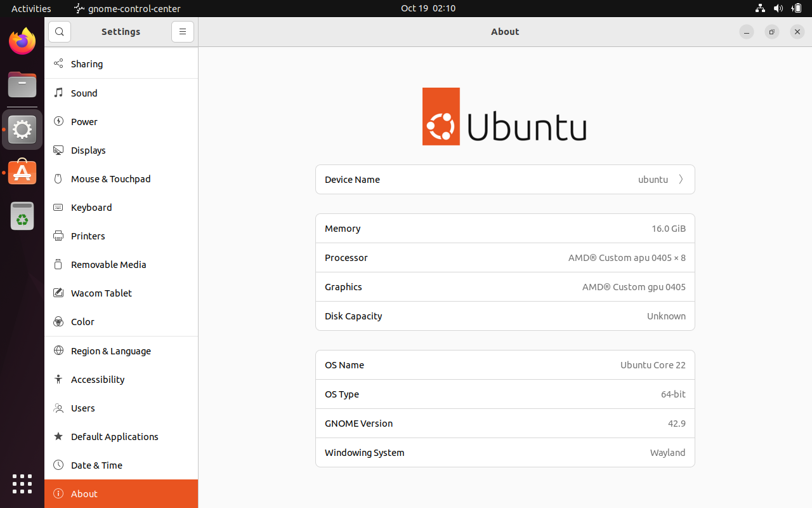Open Region & Language settings
Image resolution: width=812 pixels, height=508 pixels.
click(121, 351)
